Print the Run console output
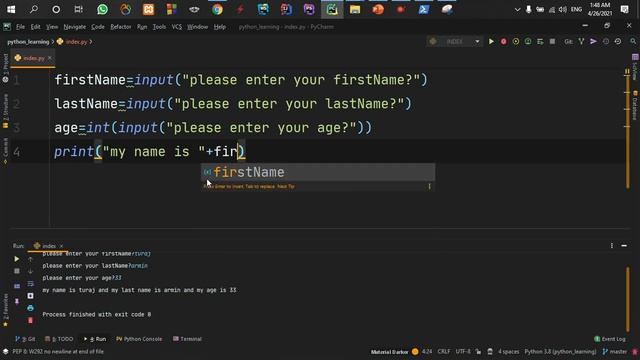640x360 pixels. pyautogui.click(x=31, y=308)
